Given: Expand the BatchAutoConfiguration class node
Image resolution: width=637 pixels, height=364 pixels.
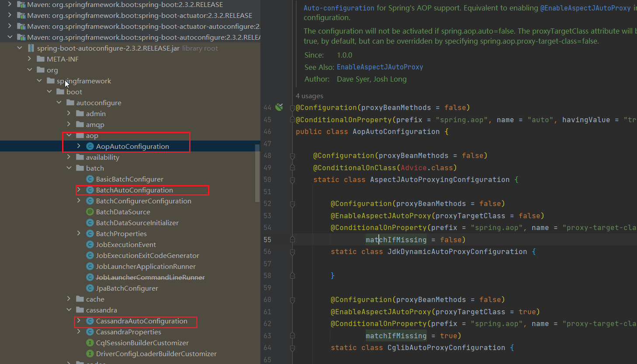Looking at the screenshot, I should (79, 190).
